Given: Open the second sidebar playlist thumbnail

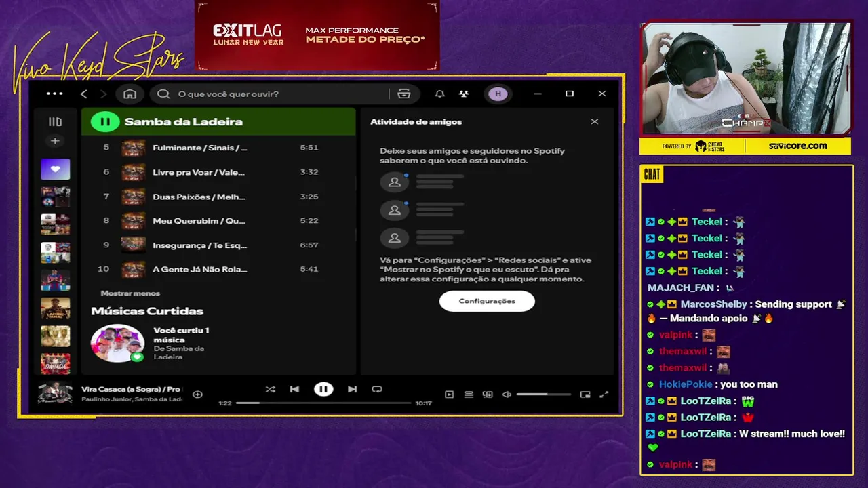Looking at the screenshot, I should coord(55,197).
